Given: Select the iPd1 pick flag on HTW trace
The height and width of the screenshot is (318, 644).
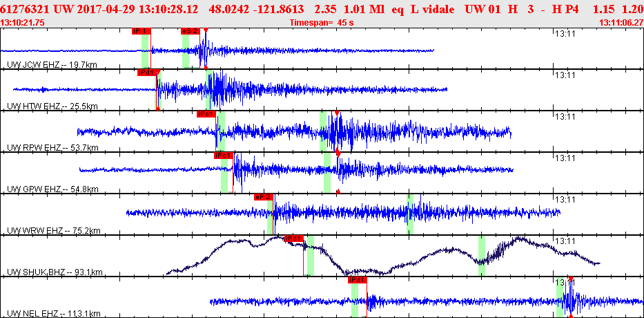Looking at the screenshot, I should [x=147, y=73].
